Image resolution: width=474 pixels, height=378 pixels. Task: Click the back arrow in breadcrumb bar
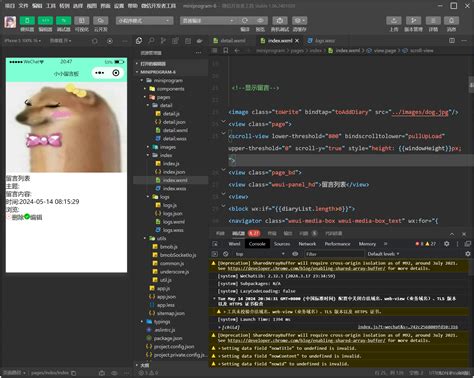click(x=237, y=51)
